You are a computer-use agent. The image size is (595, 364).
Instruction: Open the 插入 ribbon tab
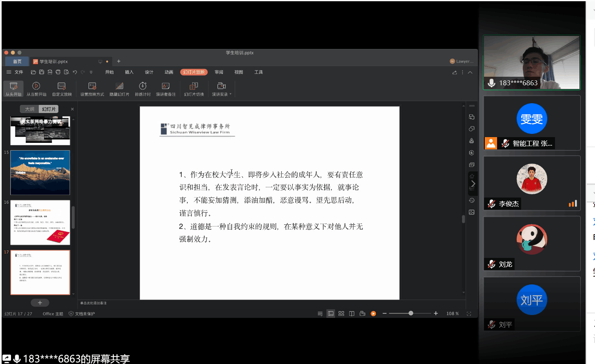129,72
